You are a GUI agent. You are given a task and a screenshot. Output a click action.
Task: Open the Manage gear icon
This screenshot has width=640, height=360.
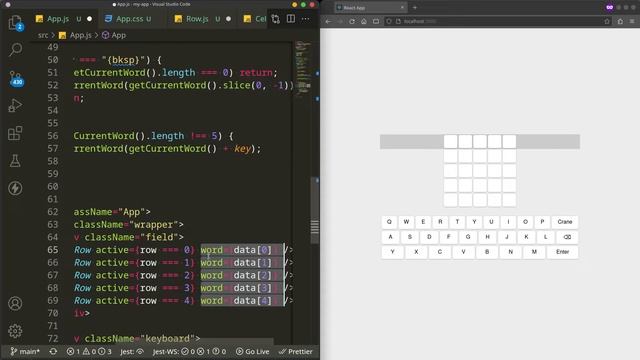[16, 331]
